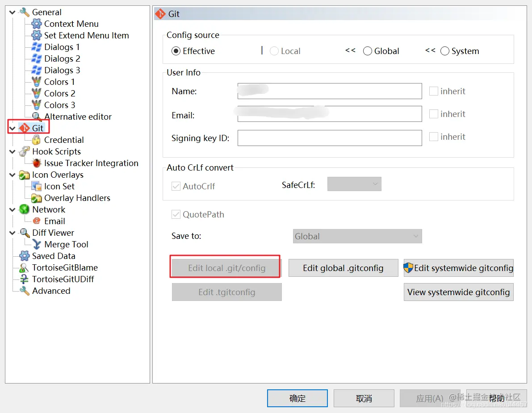Viewport: 532px width, 413px height.
Task: Click the Dialogs 1 window icon
Action: click(x=36, y=47)
